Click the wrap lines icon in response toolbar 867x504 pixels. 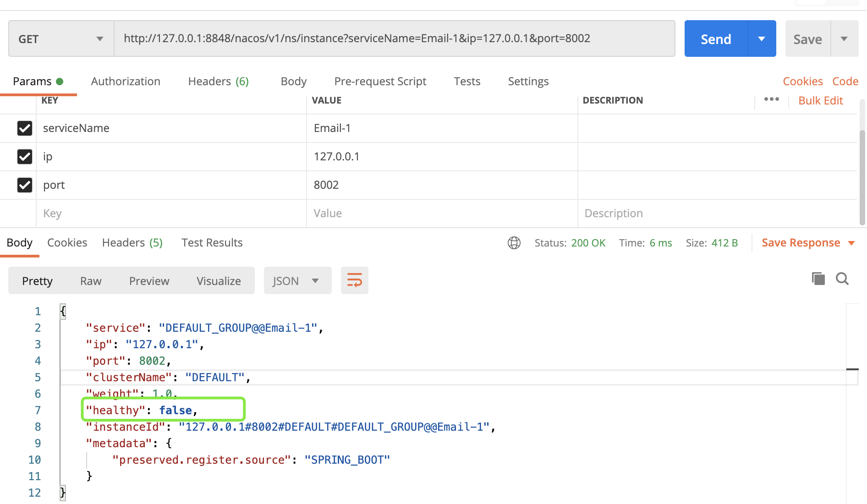click(355, 280)
